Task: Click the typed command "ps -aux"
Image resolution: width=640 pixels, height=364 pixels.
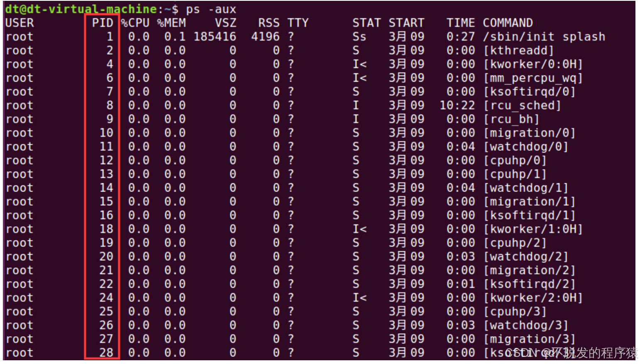Action: [x=211, y=9]
